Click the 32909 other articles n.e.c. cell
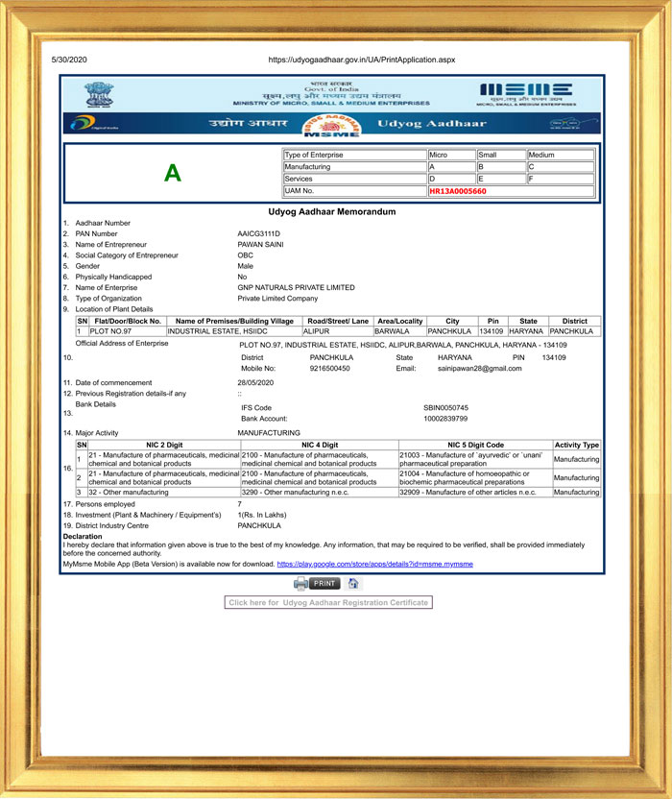The width and height of the screenshot is (672, 799). point(475,493)
